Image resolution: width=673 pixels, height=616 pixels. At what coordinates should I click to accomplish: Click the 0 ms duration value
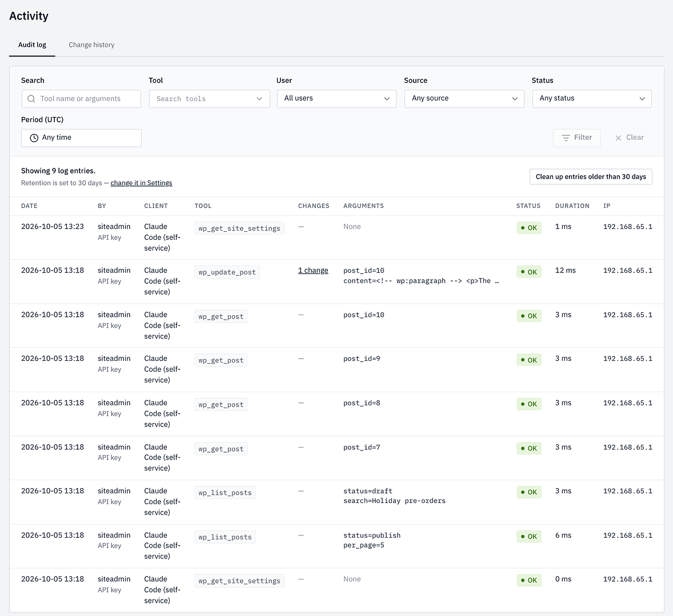(x=563, y=579)
